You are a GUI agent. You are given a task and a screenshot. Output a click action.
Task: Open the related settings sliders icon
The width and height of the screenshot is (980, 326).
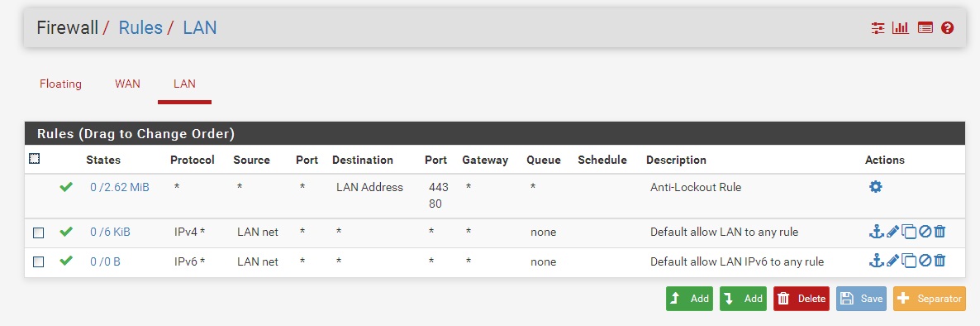(x=878, y=27)
